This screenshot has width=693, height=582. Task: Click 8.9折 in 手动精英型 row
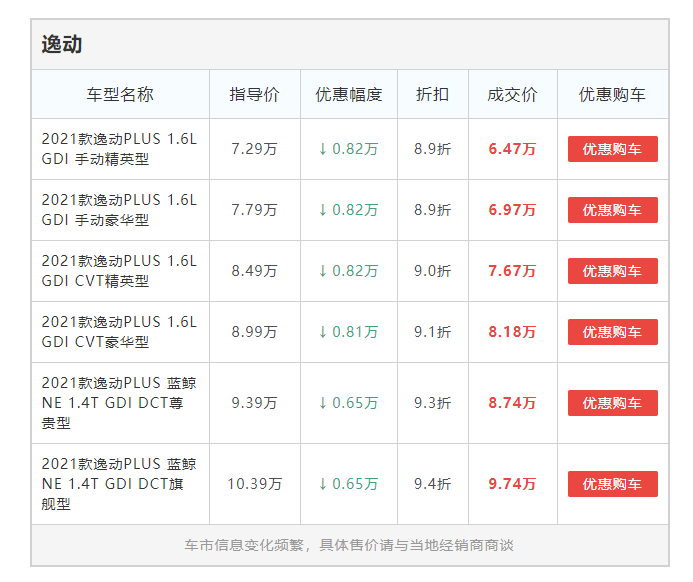tap(433, 149)
